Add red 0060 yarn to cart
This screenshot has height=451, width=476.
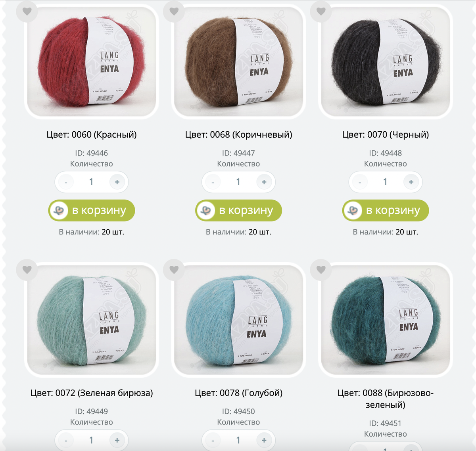pyautogui.click(x=92, y=210)
